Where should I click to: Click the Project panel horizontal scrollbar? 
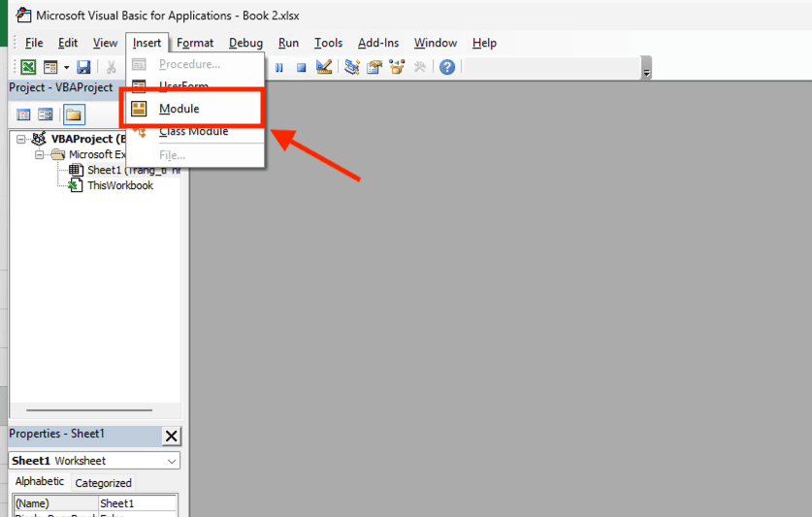click(x=89, y=409)
